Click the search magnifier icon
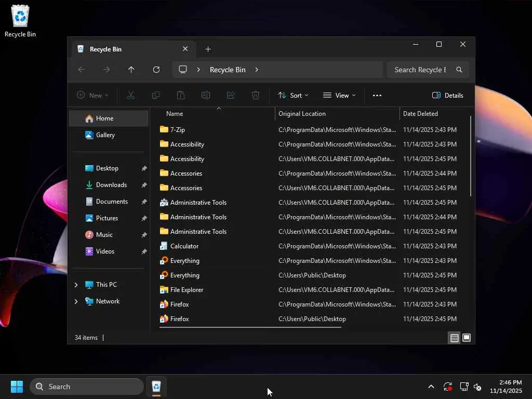The height and width of the screenshot is (399, 532). pyautogui.click(x=459, y=70)
